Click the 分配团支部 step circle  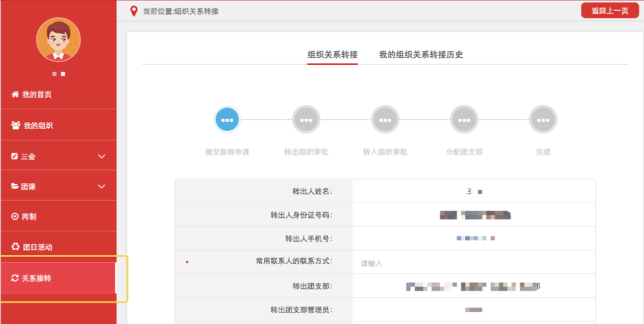pyautogui.click(x=464, y=120)
